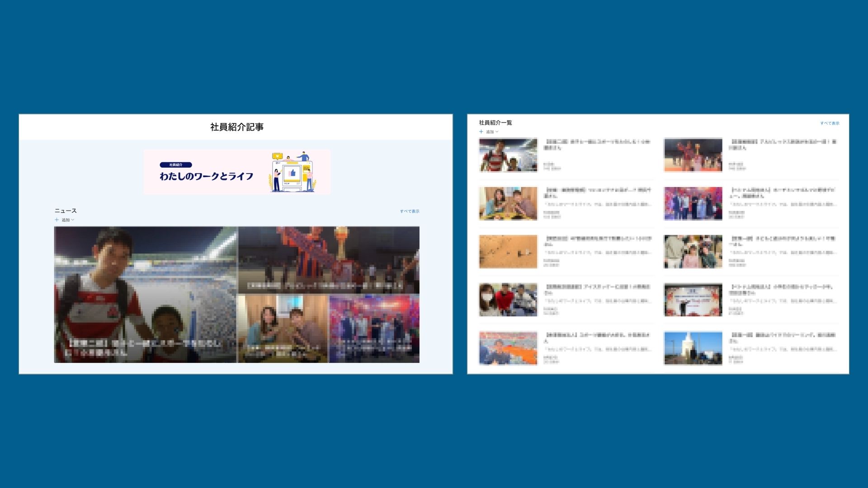Image resolution: width=868 pixels, height=488 pixels.
Task: Click the plus icon under 社員紹介一覧 heading
Action: [481, 132]
